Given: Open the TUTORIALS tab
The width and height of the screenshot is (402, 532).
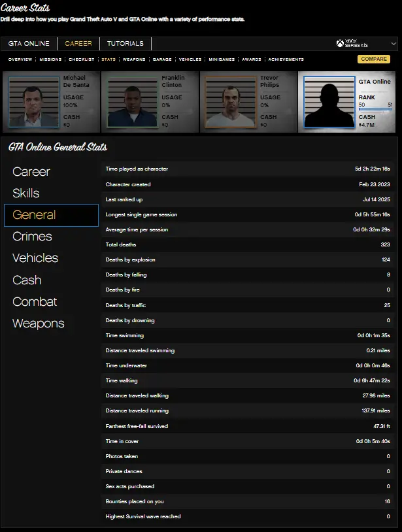Looking at the screenshot, I should [x=126, y=43].
